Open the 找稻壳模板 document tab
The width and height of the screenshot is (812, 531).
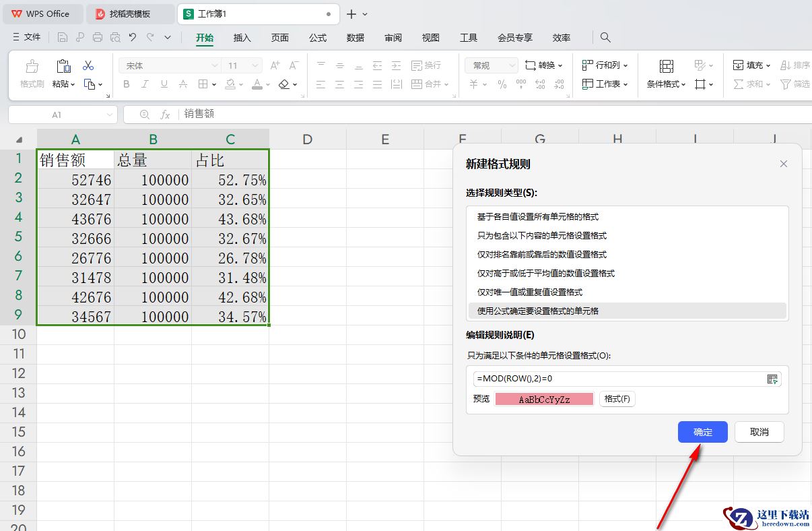click(x=131, y=14)
